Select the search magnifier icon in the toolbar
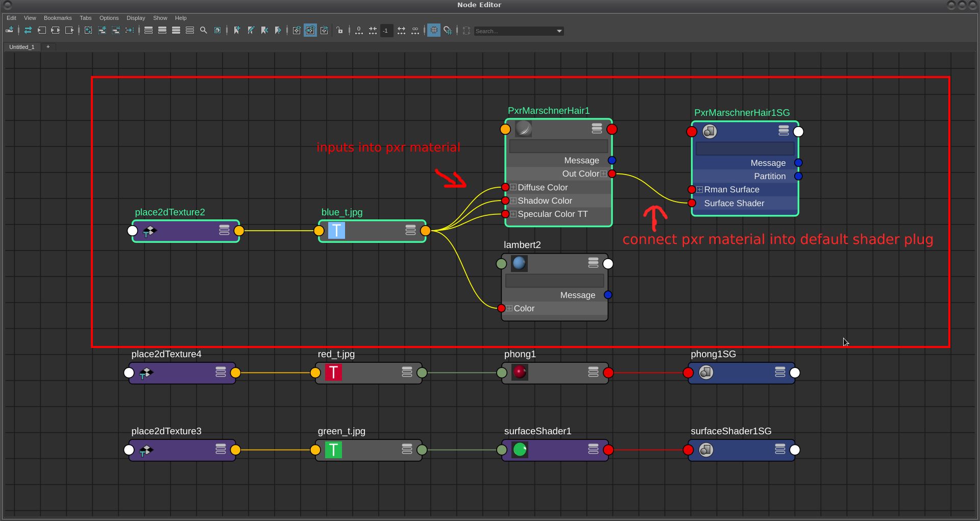The width and height of the screenshot is (980, 521). coord(203,31)
